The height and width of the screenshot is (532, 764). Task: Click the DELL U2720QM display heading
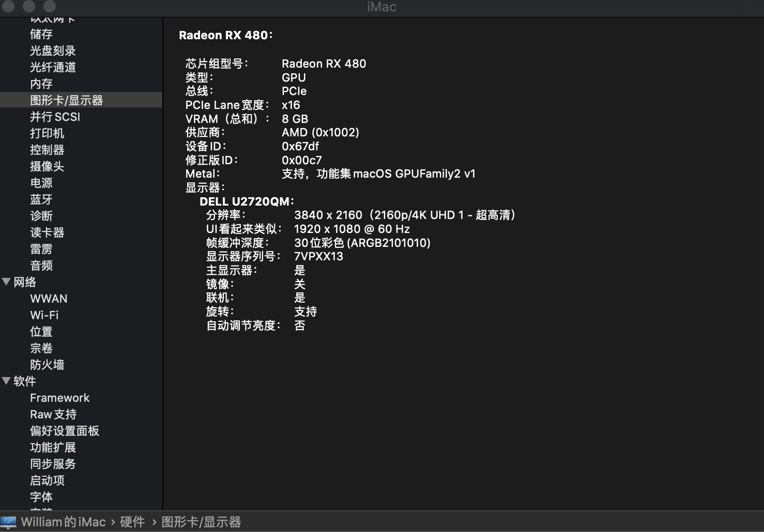(247, 201)
